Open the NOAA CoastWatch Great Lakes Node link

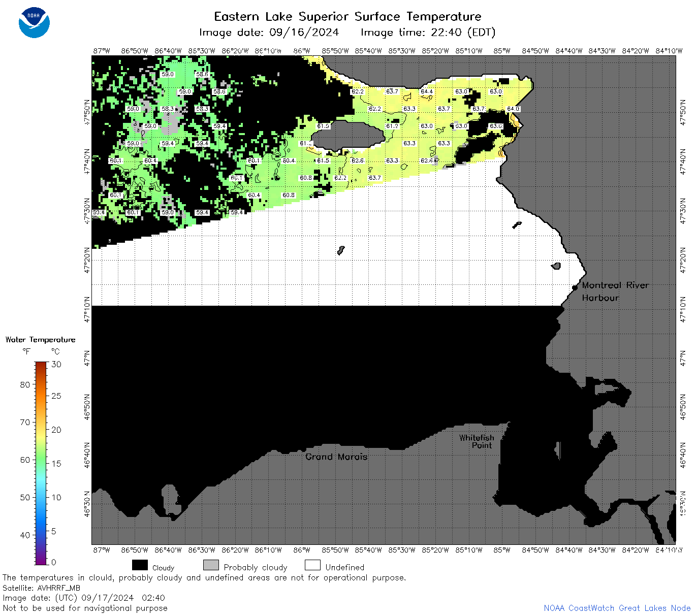pos(617,608)
